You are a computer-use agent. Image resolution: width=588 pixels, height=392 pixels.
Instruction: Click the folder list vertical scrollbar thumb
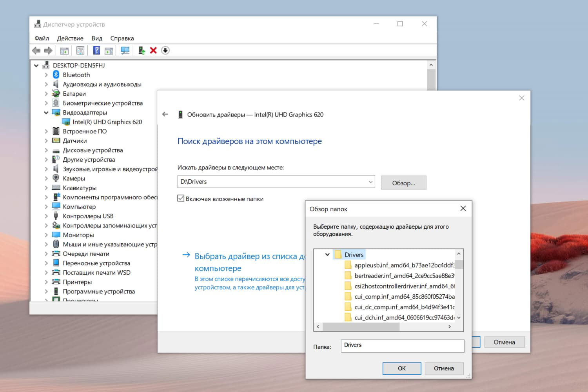click(x=459, y=264)
